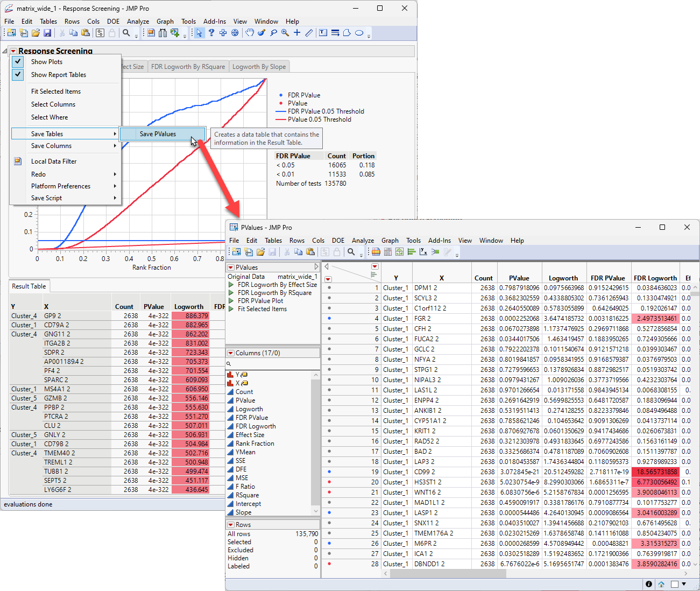Switch to the Logworth By Slope tab
700x591 pixels.
point(259,67)
